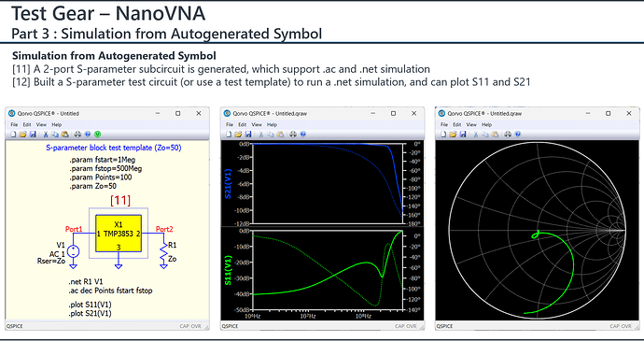Click Print icon in the schematic window toolbar
The height and width of the screenshot is (341, 644).
pyautogui.click(x=77, y=135)
